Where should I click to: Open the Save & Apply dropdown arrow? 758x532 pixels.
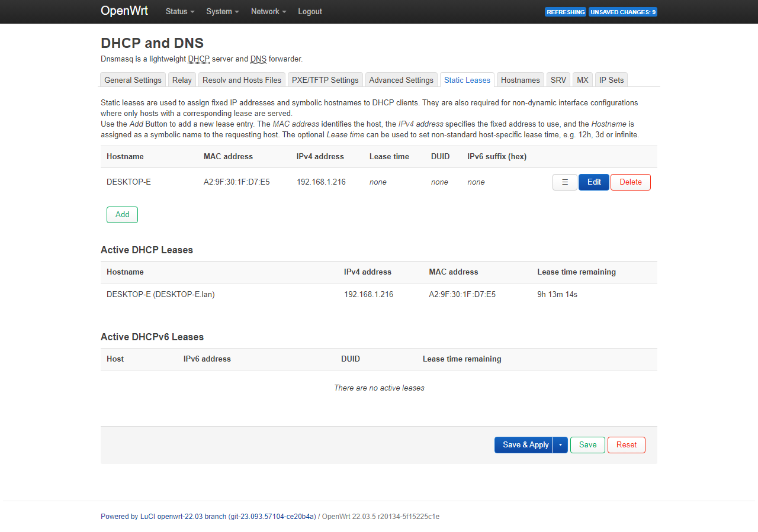[560, 445]
